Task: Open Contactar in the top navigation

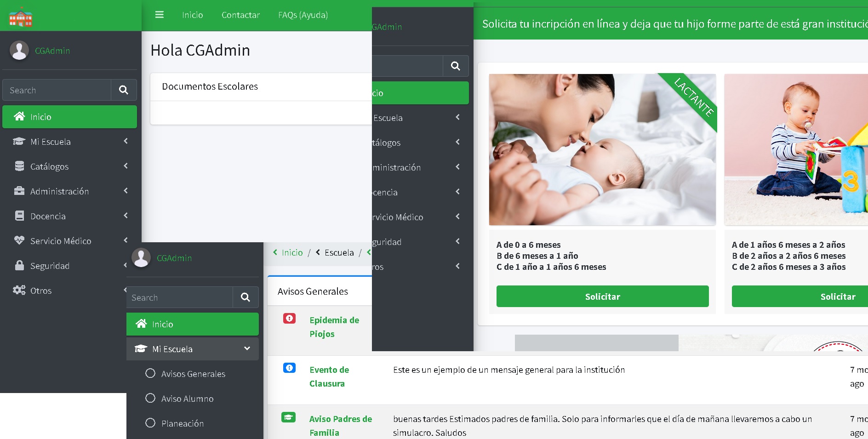Action: pos(240,15)
